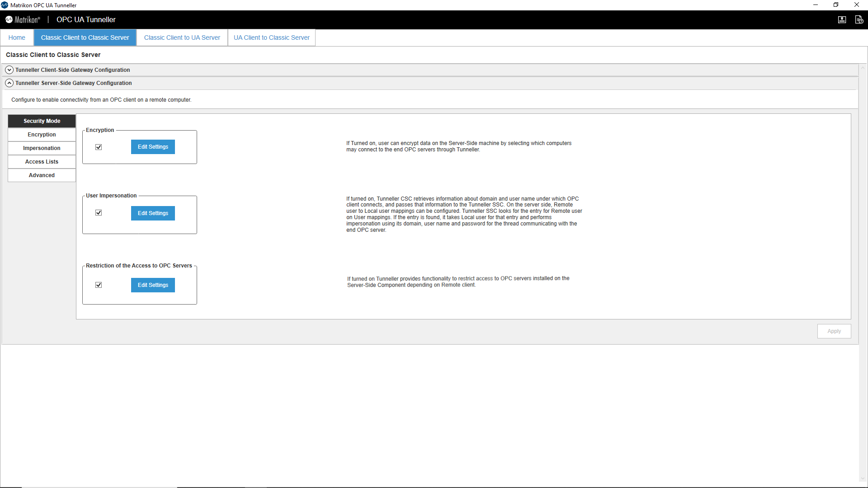Viewport: 868px width, 488px height.
Task: Click the 'Classic Client to Classic Server' page heading
Action: pyautogui.click(x=53, y=55)
